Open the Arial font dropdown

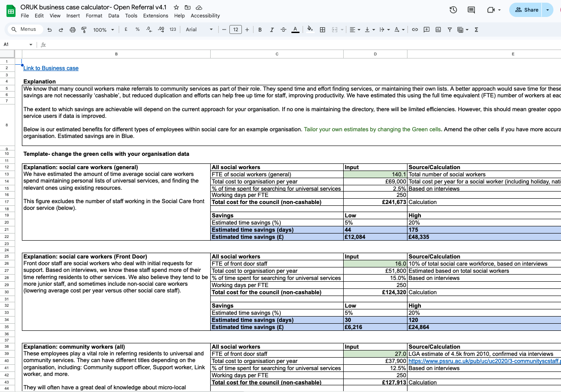pyautogui.click(x=199, y=30)
